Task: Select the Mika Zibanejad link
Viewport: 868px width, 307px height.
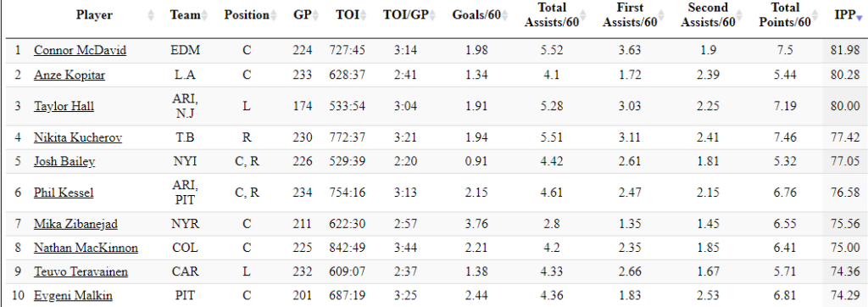Action: tap(75, 225)
